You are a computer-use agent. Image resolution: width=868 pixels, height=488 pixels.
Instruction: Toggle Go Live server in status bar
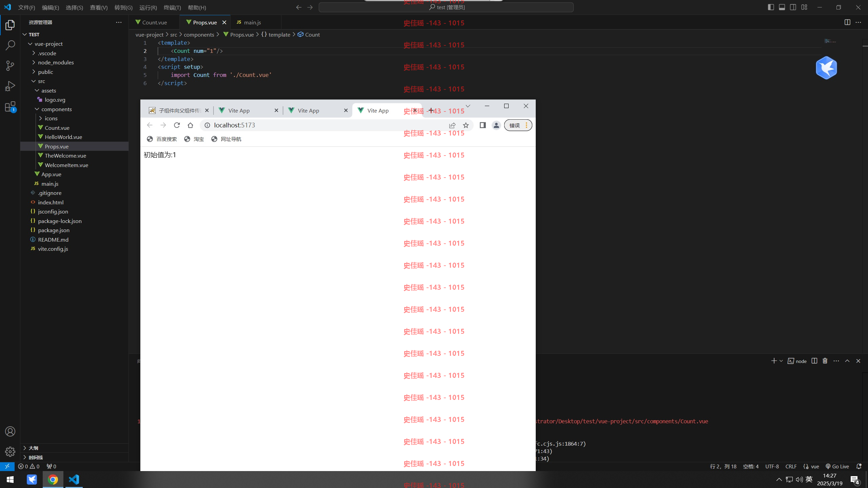(837, 466)
